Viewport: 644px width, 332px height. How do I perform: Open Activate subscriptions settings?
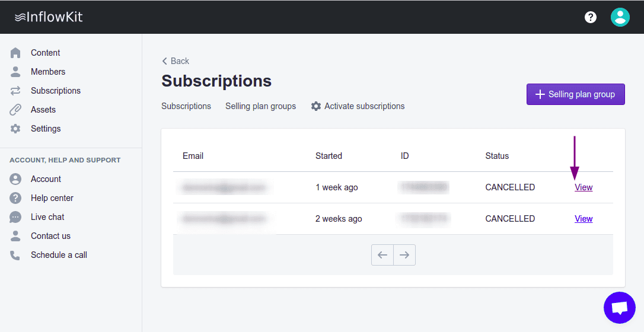pyautogui.click(x=358, y=106)
